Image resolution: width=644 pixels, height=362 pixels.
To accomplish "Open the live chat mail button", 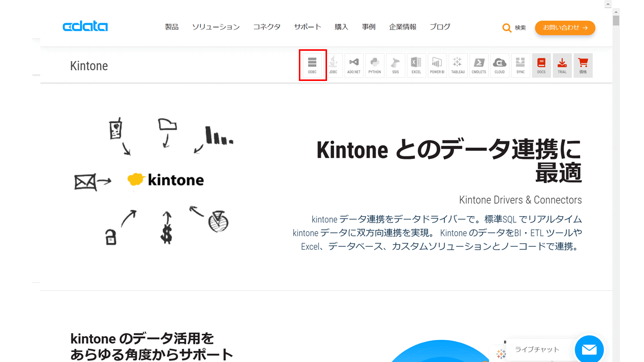I will (589, 349).
